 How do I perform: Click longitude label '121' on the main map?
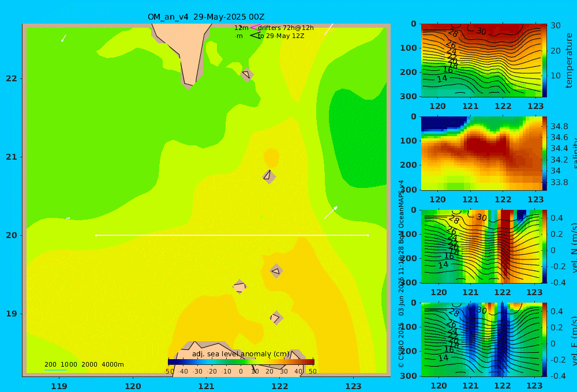[206, 386]
